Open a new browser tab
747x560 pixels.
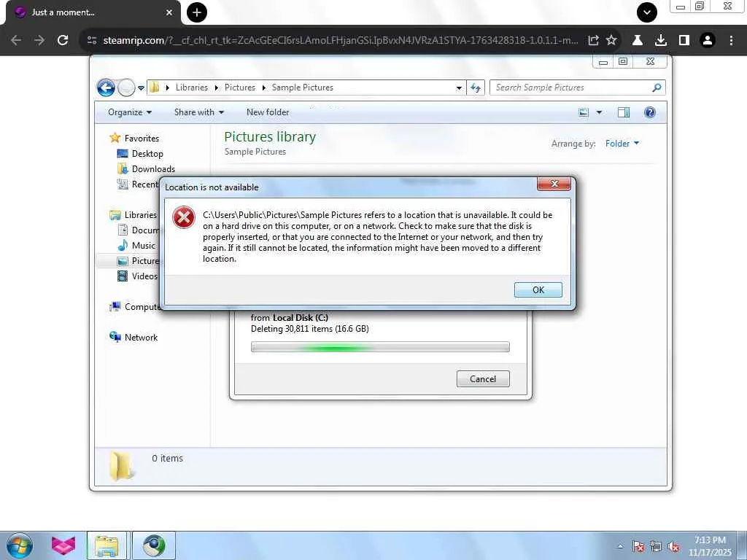[x=197, y=12]
